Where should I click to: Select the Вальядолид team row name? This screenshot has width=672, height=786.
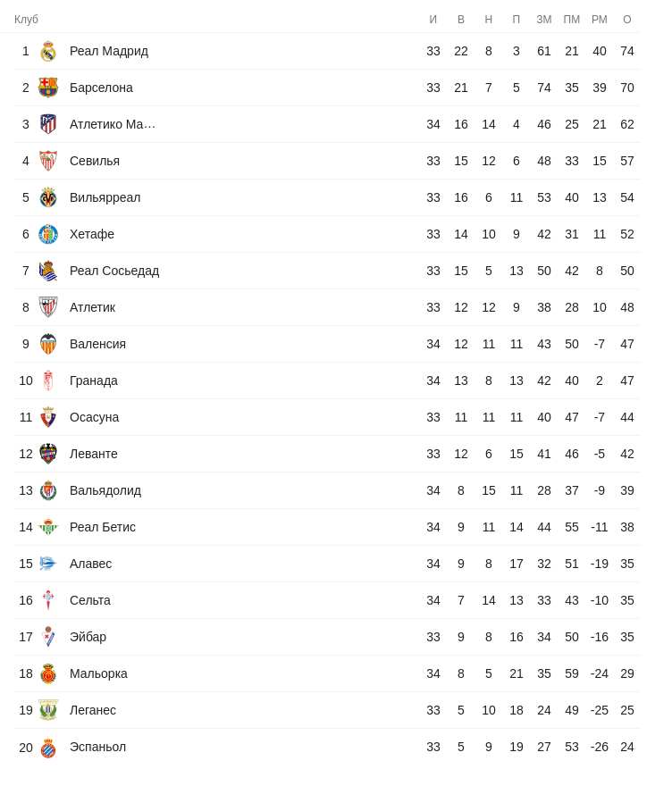tap(105, 490)
